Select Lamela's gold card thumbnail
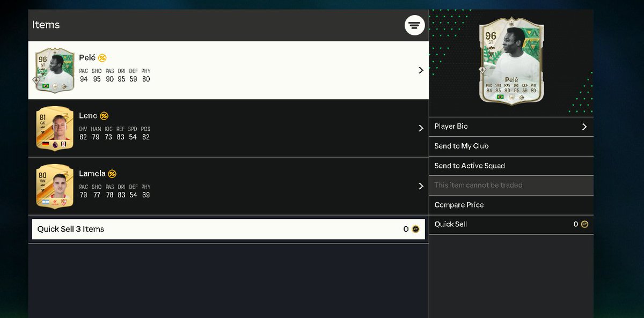 click(x=55, y=186)
